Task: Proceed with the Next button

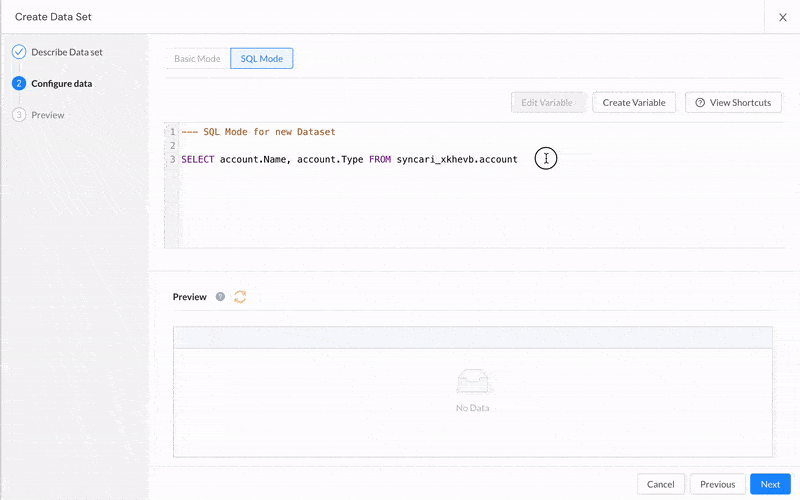Action: [x=770, y=484]
